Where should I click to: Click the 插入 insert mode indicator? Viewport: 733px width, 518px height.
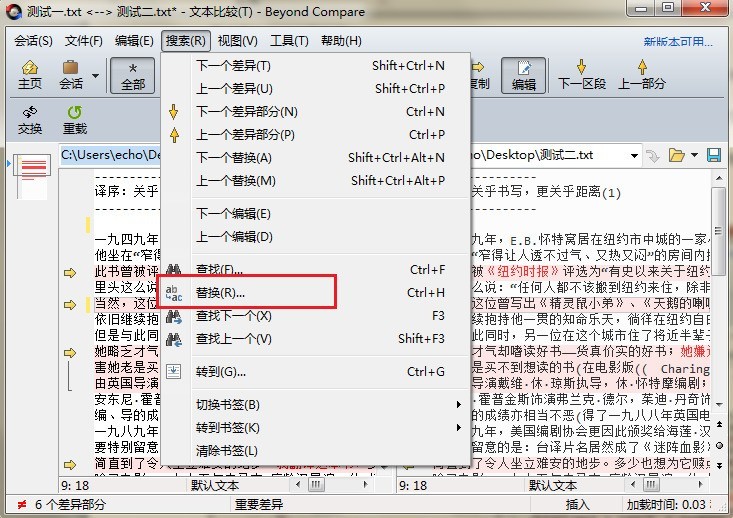point(577,505)
